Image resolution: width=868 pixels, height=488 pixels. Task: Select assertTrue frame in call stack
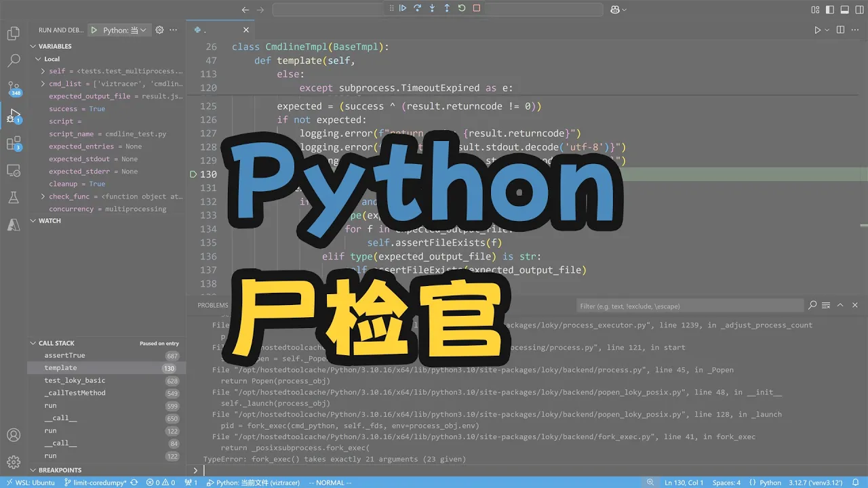coord(106,355)
